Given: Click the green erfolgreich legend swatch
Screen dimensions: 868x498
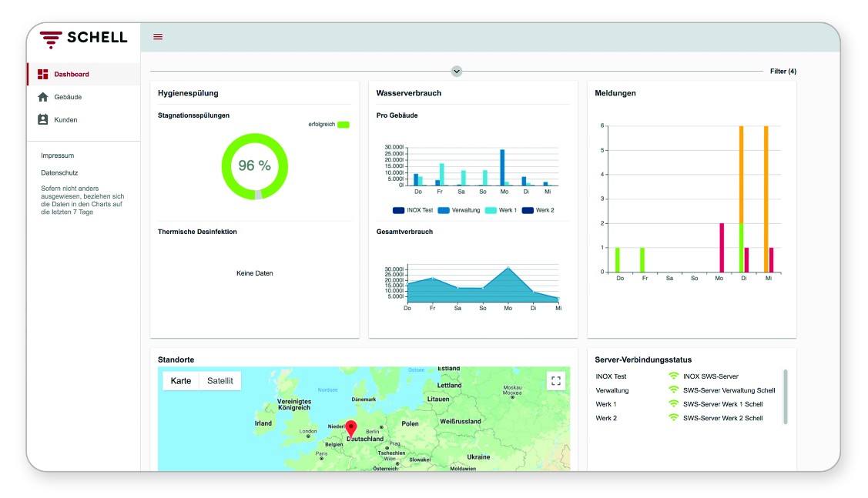Looking at the screenshot, I should [x=344, y=125].
